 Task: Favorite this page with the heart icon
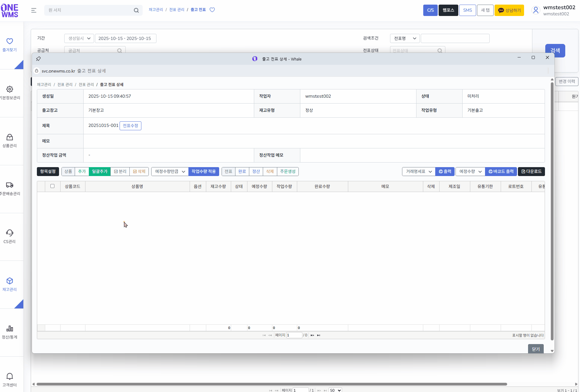point(212,10)
